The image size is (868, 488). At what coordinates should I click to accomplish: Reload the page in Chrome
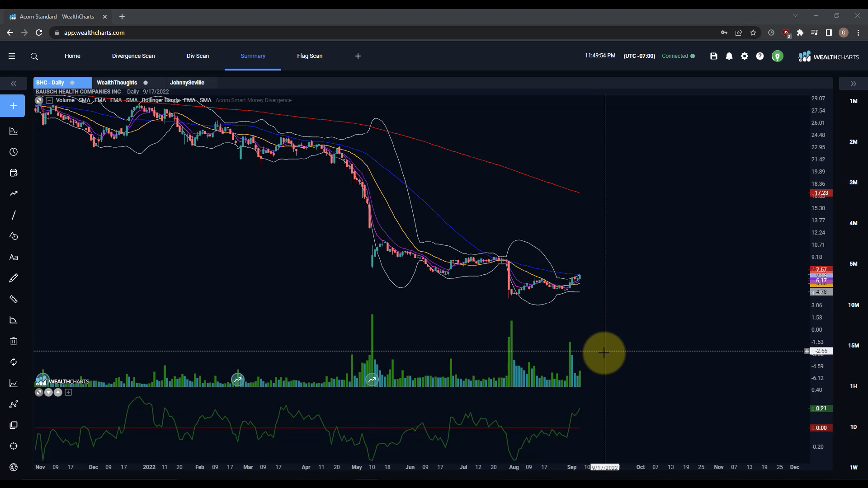tap(39, 33)
